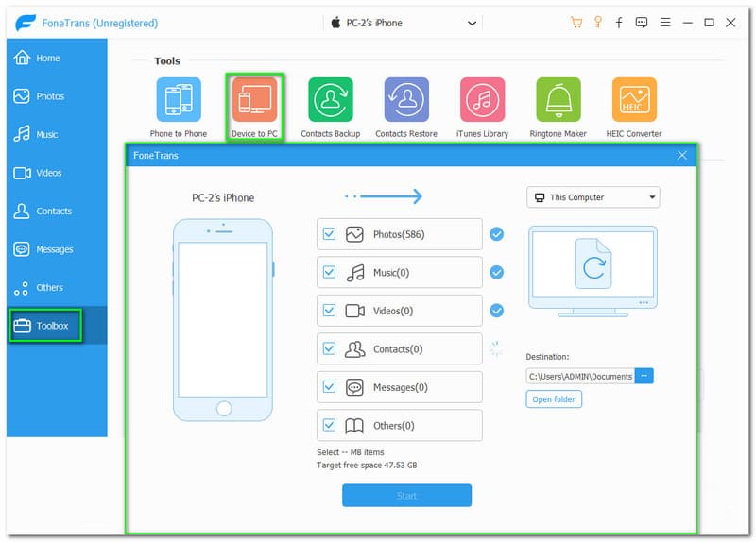Minimize the FoneTrans main window

(688, 22)
